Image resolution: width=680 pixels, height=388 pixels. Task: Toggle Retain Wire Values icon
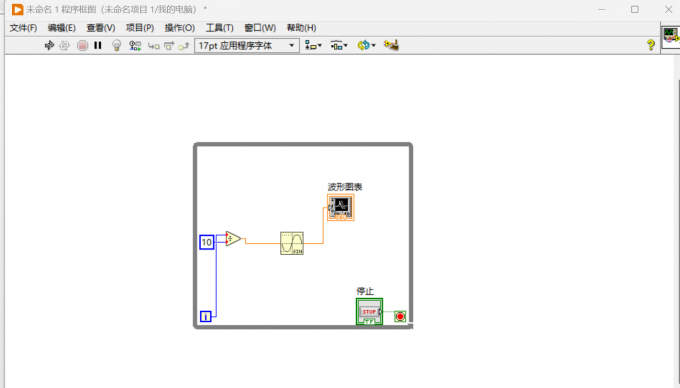coord(135,46)
